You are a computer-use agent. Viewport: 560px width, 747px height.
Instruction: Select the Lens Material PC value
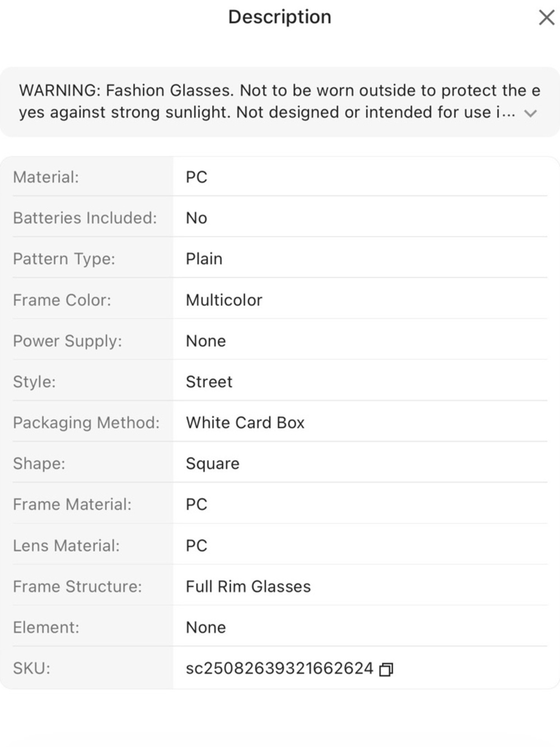197,545
